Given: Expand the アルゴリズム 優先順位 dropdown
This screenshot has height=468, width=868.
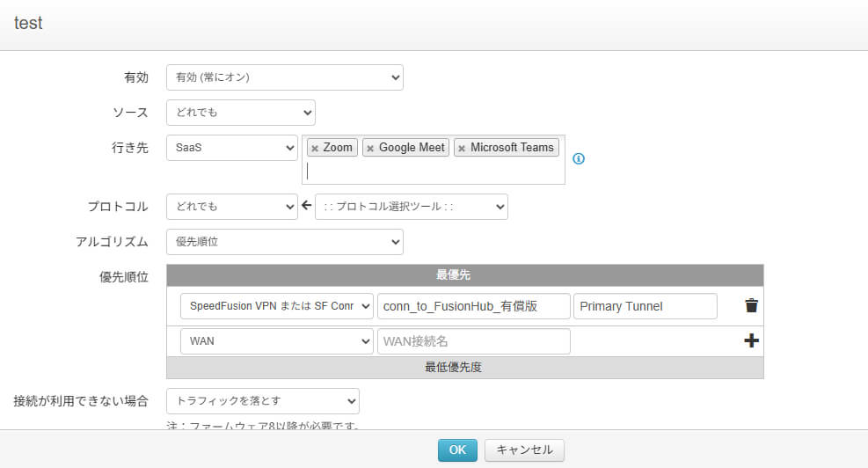Looking at the screenshot, I should [x=284, y=241].
